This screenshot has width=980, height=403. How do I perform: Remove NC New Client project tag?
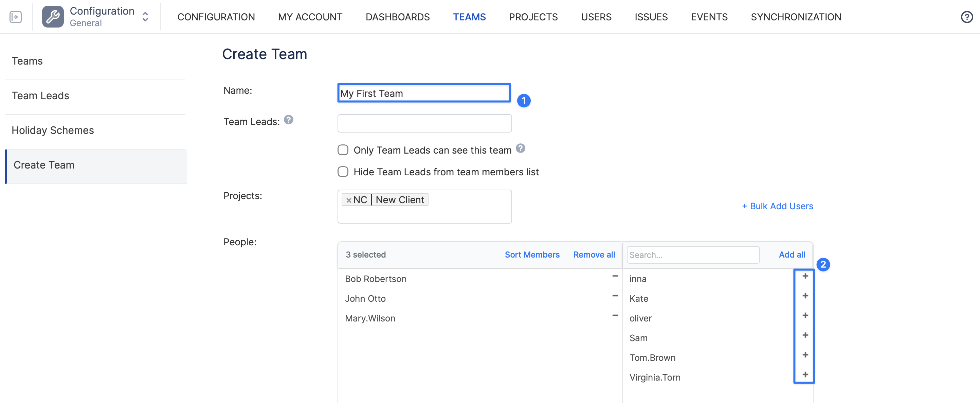(x=348, y=200)
